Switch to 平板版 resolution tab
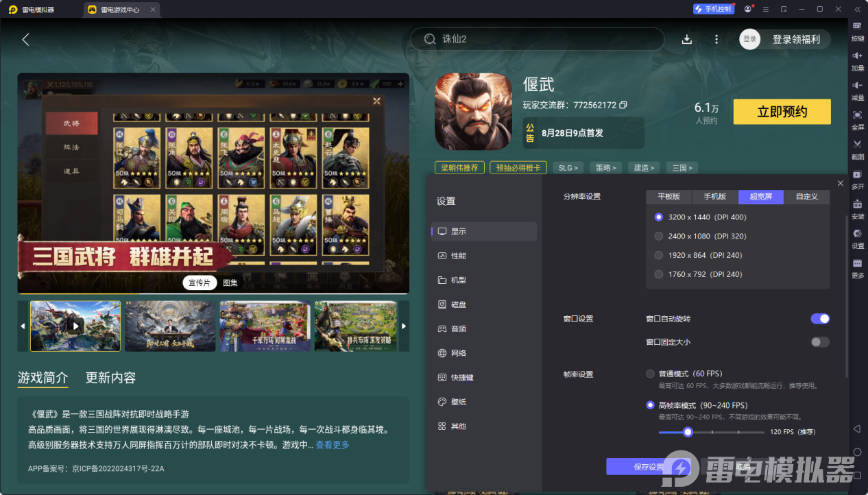This screenshot has height=495, width=868. 668,197
